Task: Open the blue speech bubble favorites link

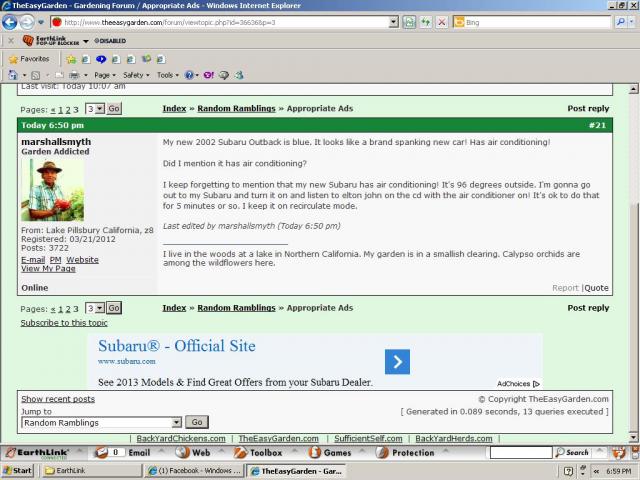Action: tap(101, 60)
